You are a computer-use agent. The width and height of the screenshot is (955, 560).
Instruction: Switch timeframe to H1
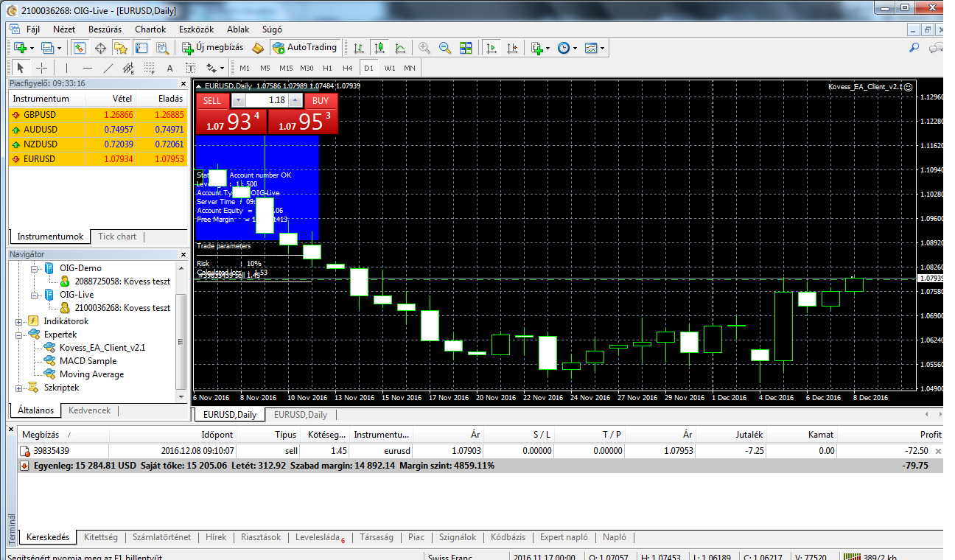[328, 68]
